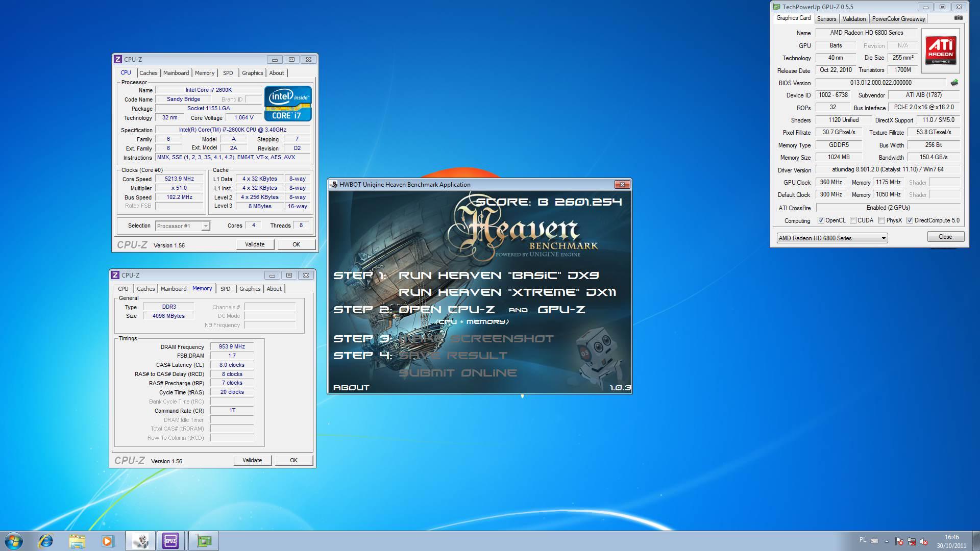Click Validate in the lower CPU-Z Memory window
The height and width of the screenshot is (551, 980).
point(252,460)
